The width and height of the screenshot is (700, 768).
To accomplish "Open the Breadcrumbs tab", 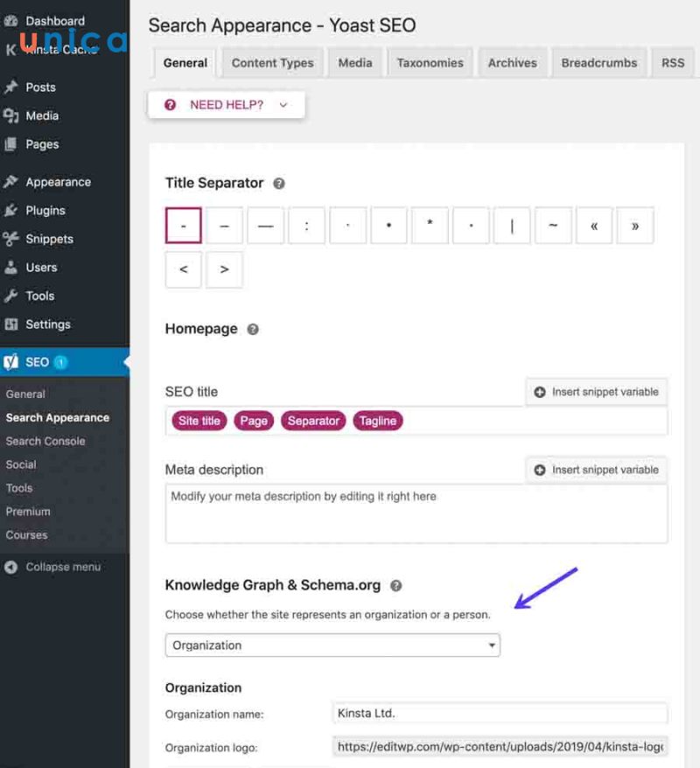I will 598,63.
